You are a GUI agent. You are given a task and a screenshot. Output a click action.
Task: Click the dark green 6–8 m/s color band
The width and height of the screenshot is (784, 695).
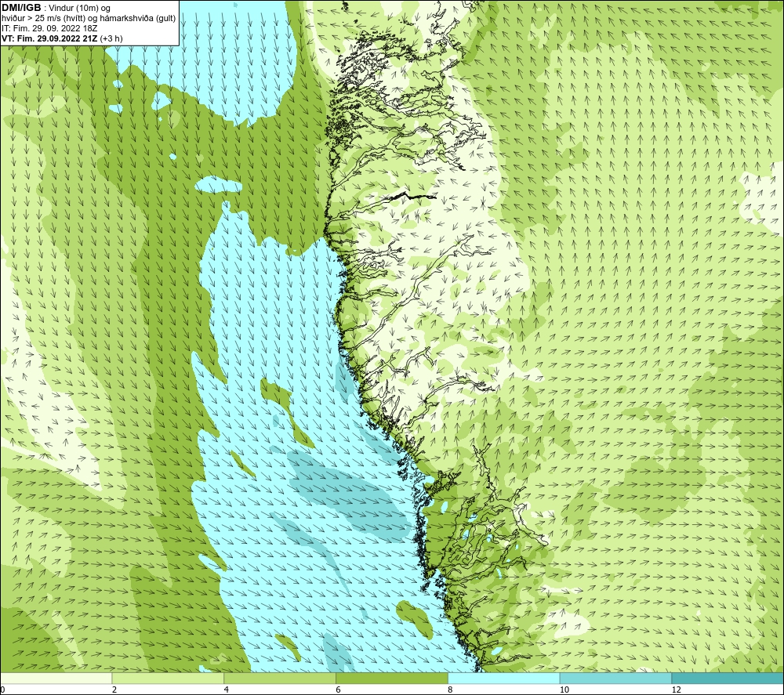392,678
